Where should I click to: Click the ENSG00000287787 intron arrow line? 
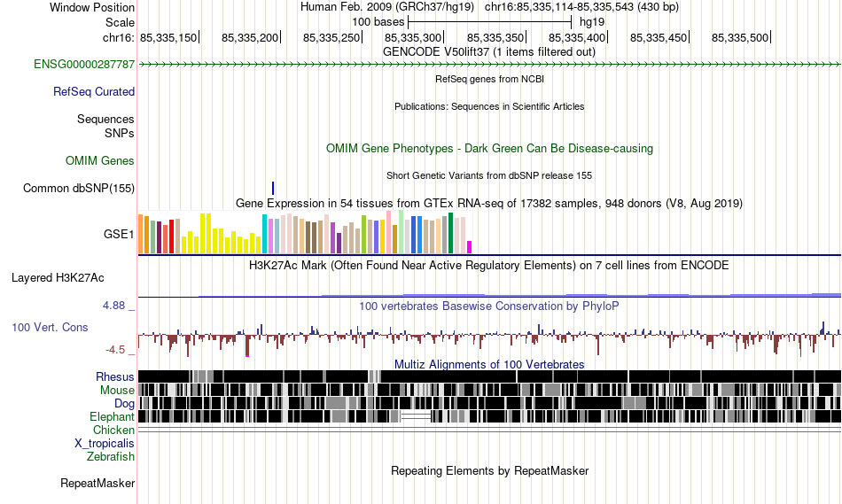(x=489, y=65)
